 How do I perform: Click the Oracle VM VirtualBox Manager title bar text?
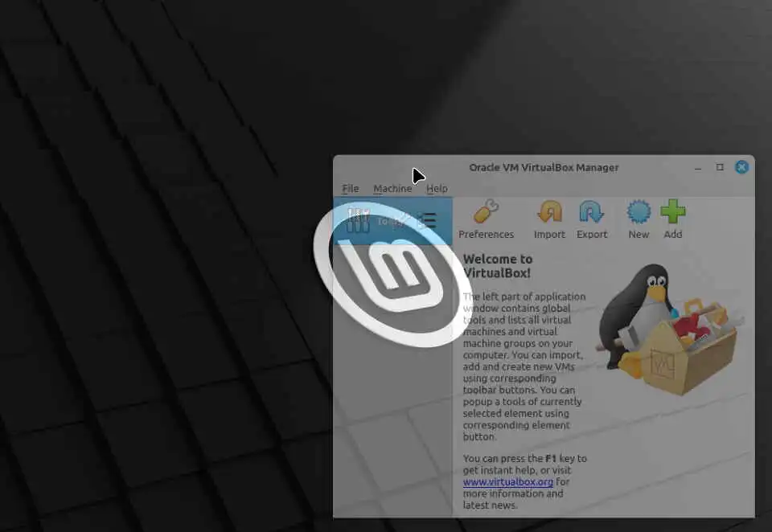click(544, 167)
